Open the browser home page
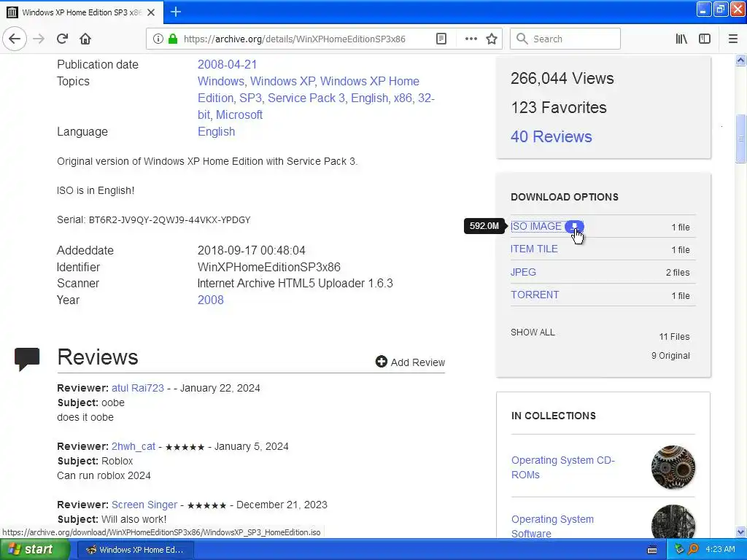747x560 pixels. 85,39
